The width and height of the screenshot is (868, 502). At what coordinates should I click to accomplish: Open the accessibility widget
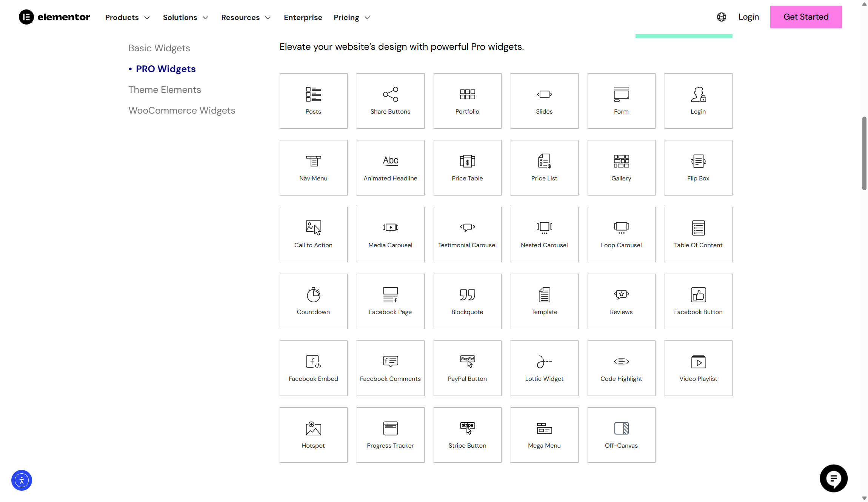[22, 480]
